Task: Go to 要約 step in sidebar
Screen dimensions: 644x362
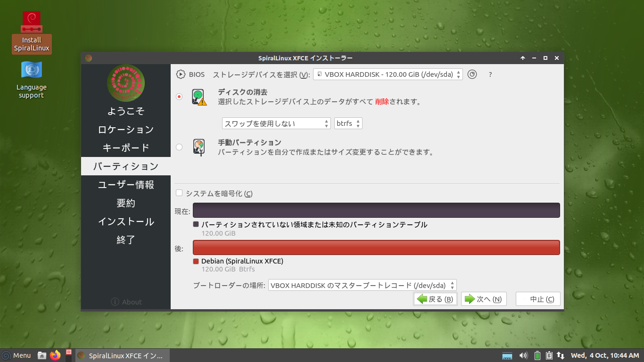Action: tap(126, 203)
